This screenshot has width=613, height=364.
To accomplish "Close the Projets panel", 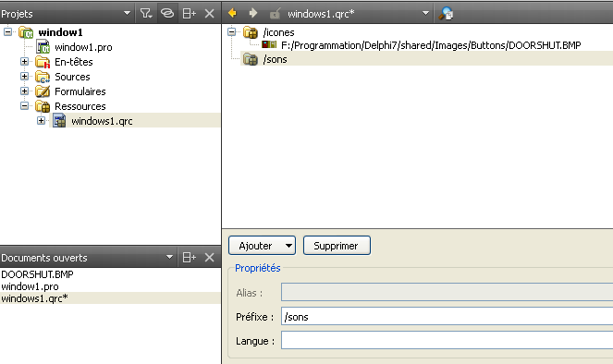I will tap(210, 13).
